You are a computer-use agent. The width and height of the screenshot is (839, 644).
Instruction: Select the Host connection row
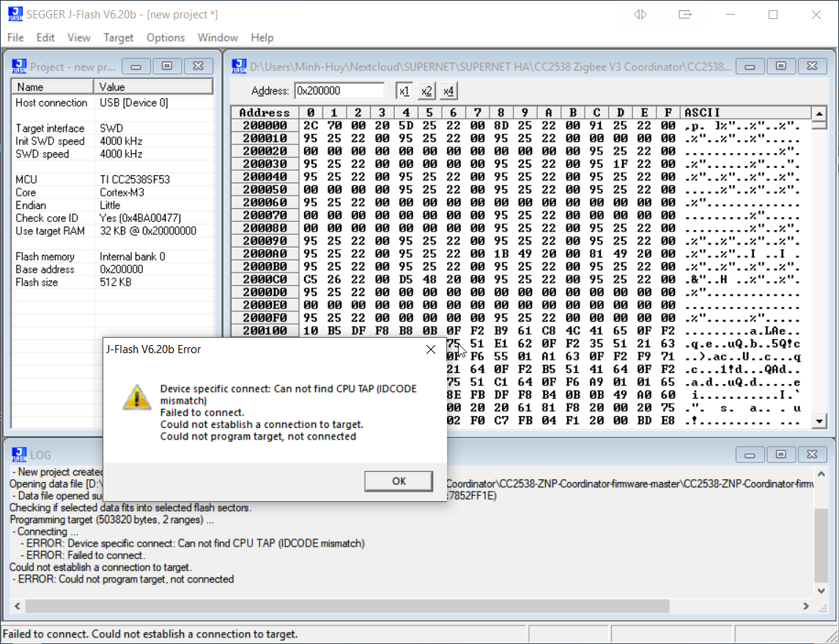[x=112, y=103]
